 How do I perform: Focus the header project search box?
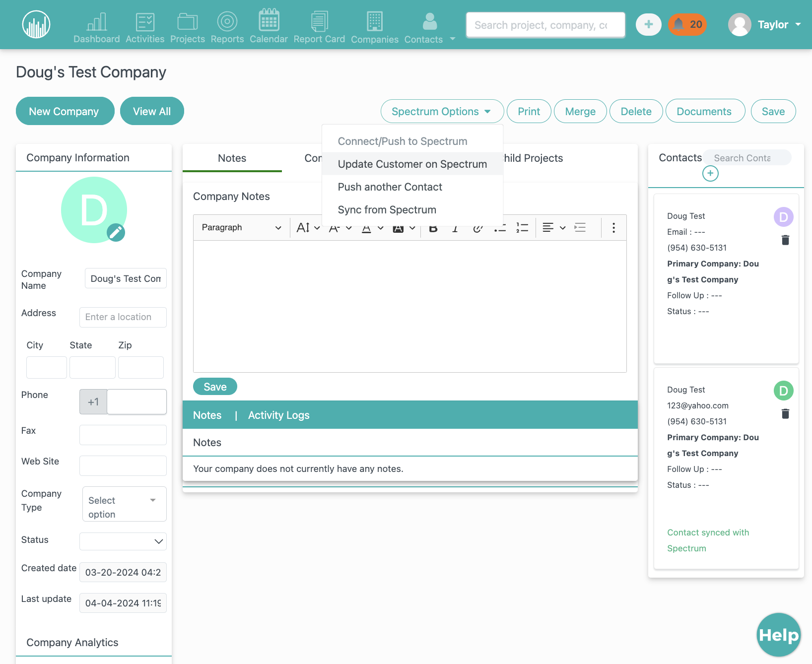point(545,25)
